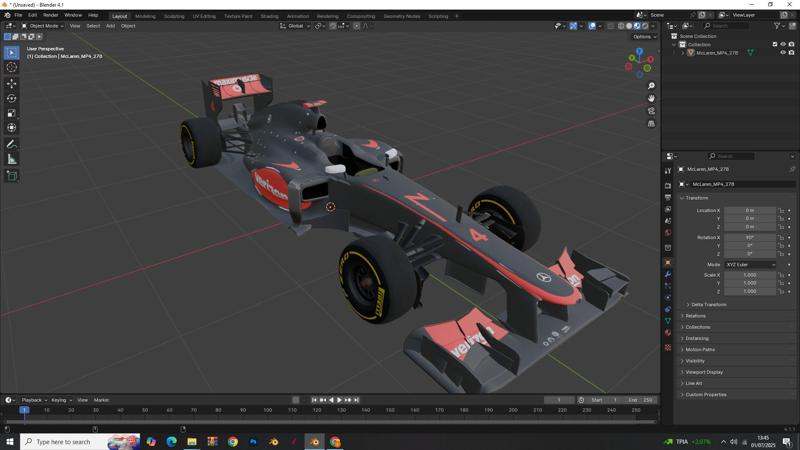Hide Collection using its eye icon

tap(783, 44)
